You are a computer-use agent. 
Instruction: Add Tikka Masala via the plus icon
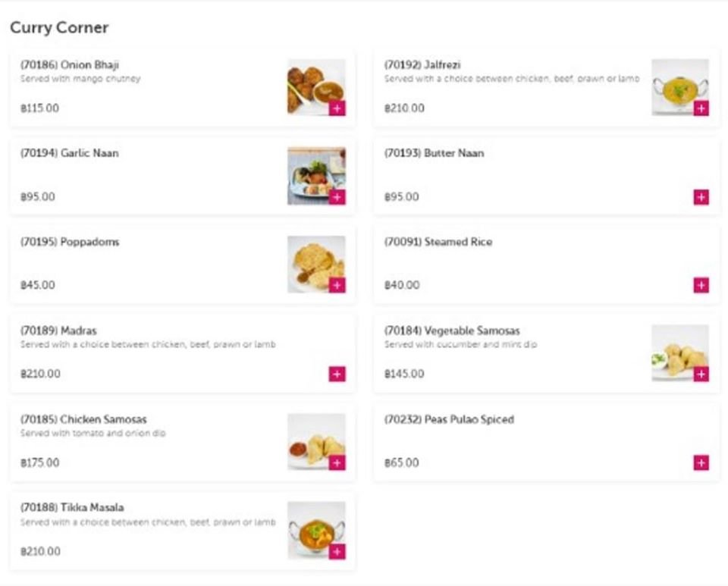click(x=337, y=552)
